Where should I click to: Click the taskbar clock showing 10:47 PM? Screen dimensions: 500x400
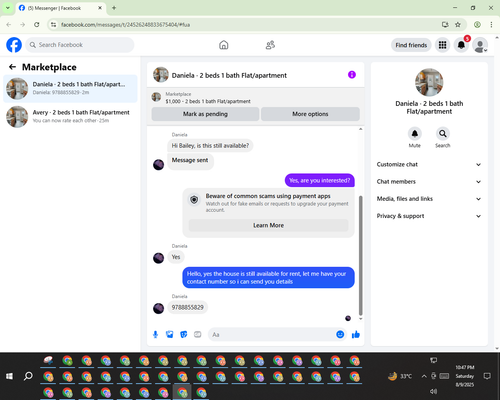(x=465, y=376)
